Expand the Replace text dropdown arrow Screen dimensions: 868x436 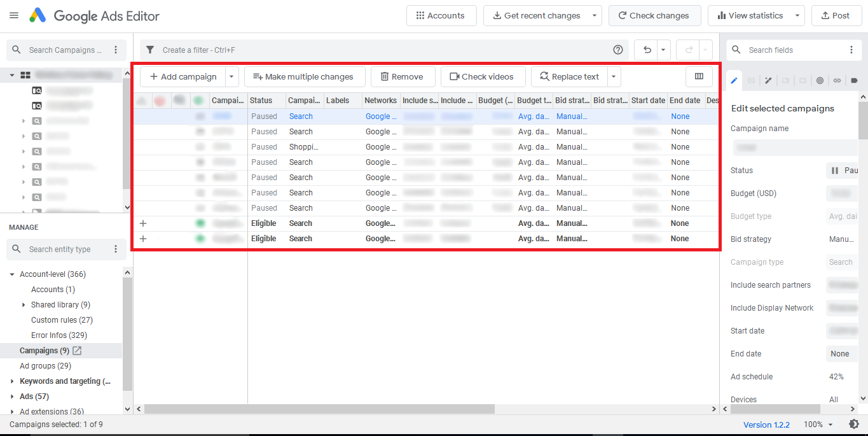point(614,77)
